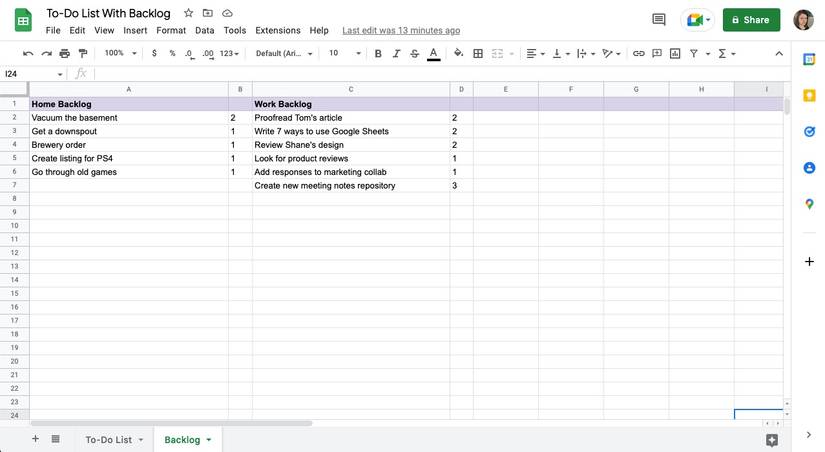Toggle bold formatting

tap(378, 53)
